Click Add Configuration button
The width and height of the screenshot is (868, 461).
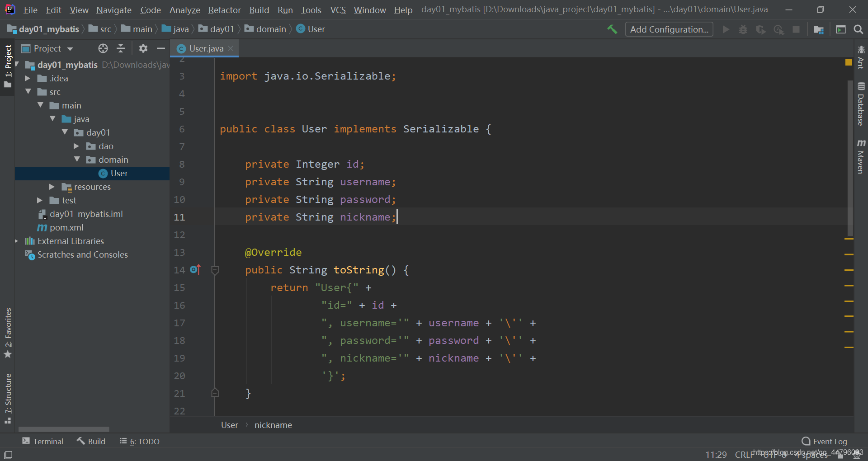(x=669, y=29)
